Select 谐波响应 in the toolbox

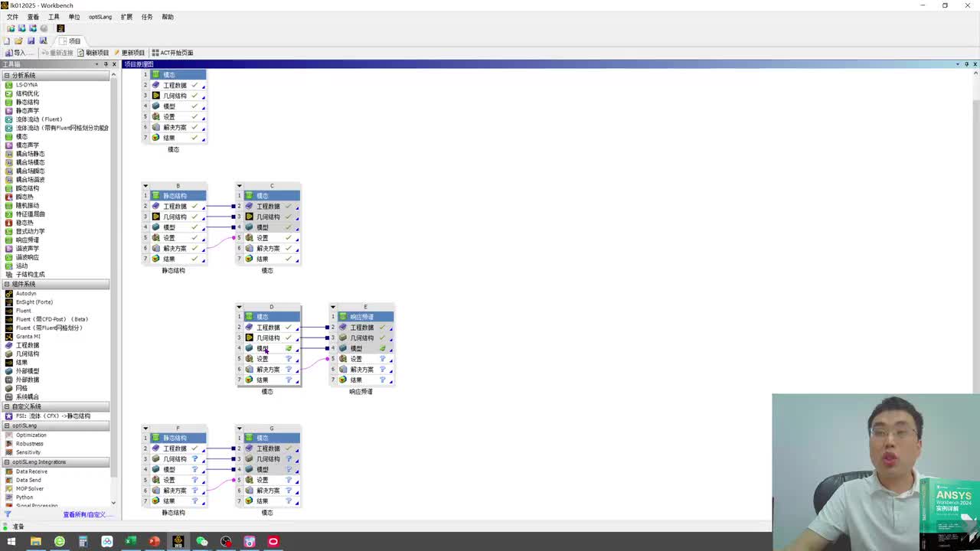coord(27,257)
